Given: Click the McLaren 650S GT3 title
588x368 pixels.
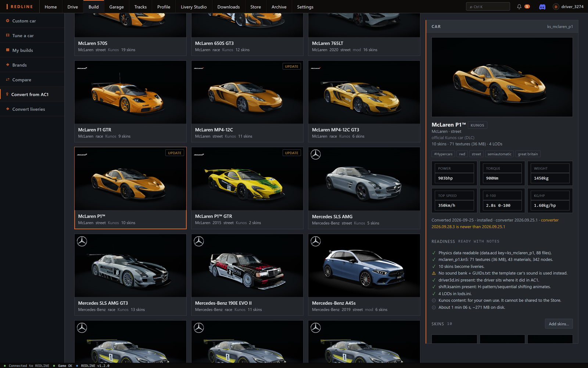Looking at the screenshot, I should (x=214, y=43).
